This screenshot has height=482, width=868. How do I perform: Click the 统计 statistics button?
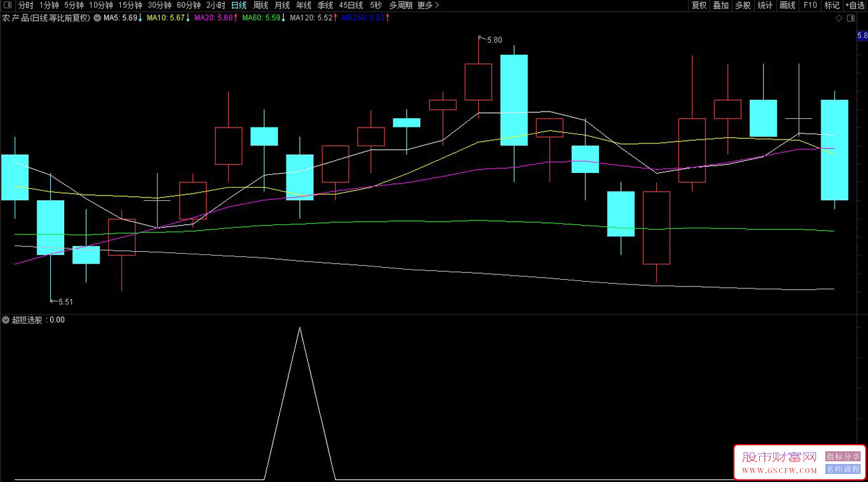pos(765,5)
